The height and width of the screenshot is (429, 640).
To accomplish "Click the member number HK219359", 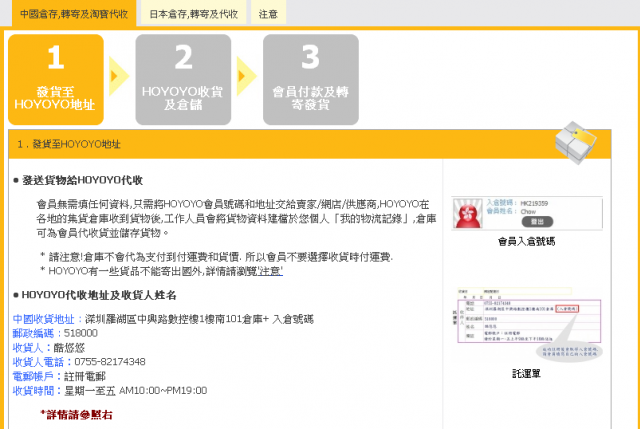I will click(534, 203).
